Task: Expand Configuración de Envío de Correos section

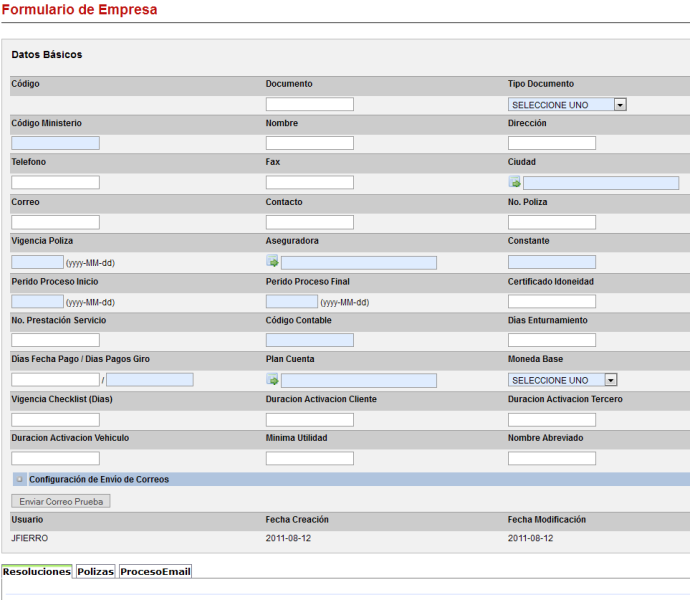Action: tap(19, 480)
